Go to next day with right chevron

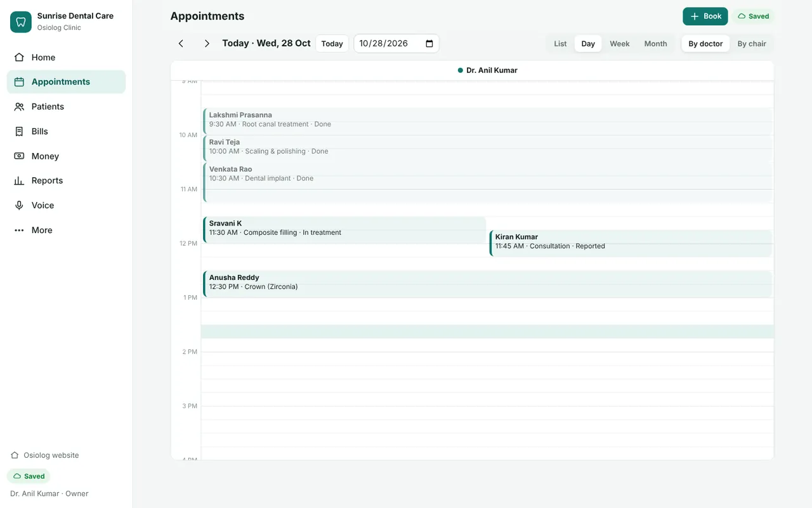coord(207,43)
